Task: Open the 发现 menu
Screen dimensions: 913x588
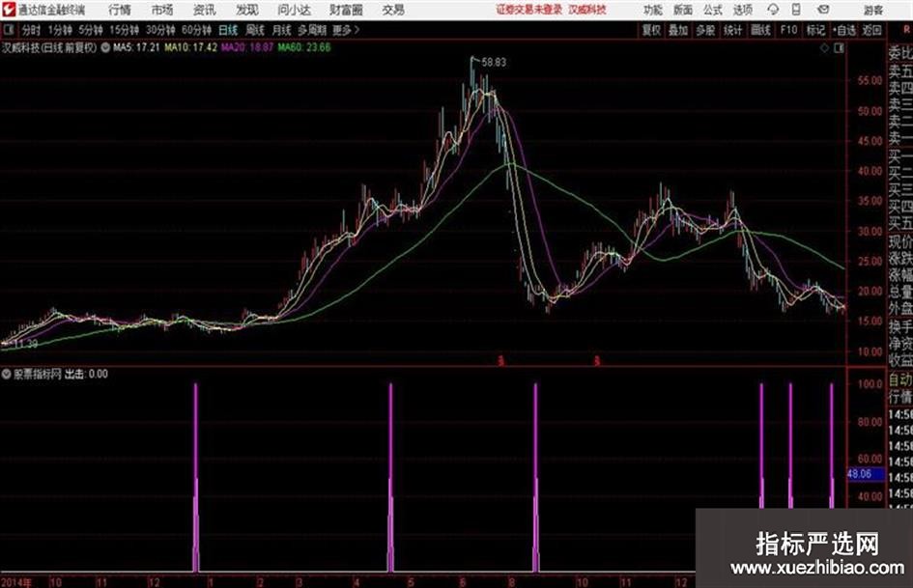Action: pos(247,10)
